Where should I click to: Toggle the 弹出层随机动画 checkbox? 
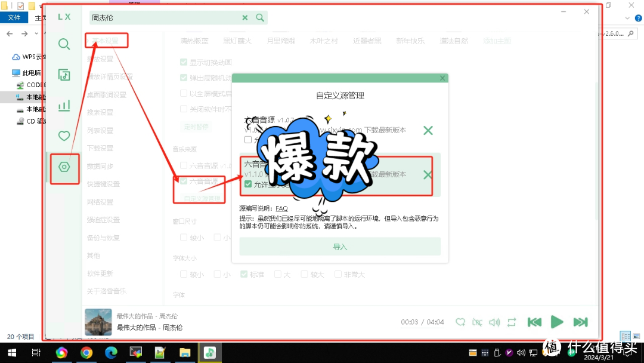pos(184,78)
